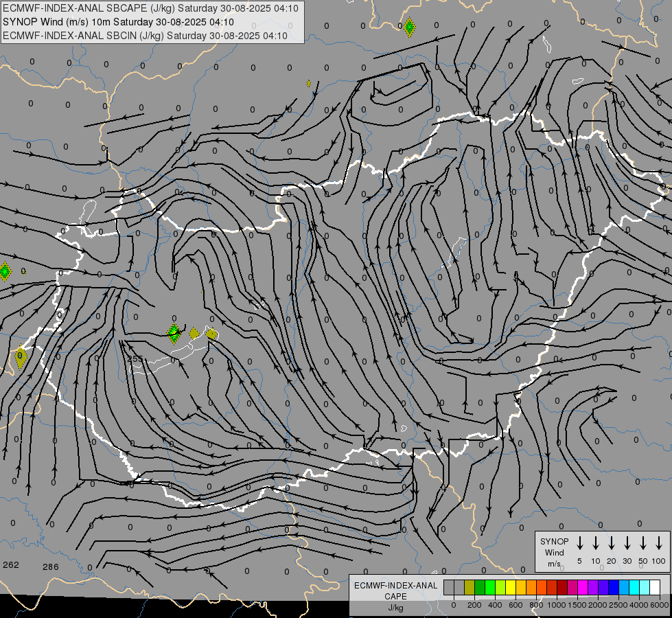Screen dimensions: 672x618
Task: Click the 4000 legend scale label
Action: tap(639, 605)
